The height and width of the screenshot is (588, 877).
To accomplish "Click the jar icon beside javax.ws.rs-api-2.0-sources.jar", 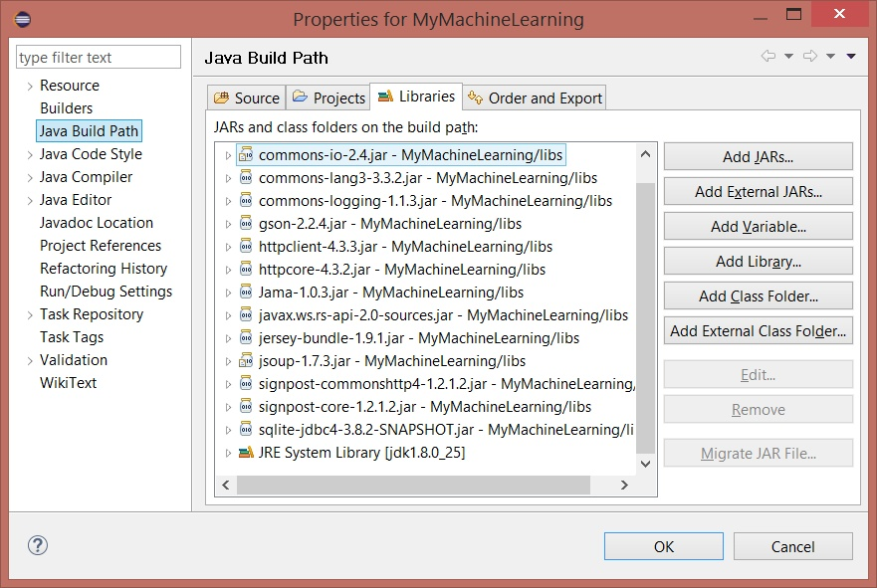I will point(246,315).
